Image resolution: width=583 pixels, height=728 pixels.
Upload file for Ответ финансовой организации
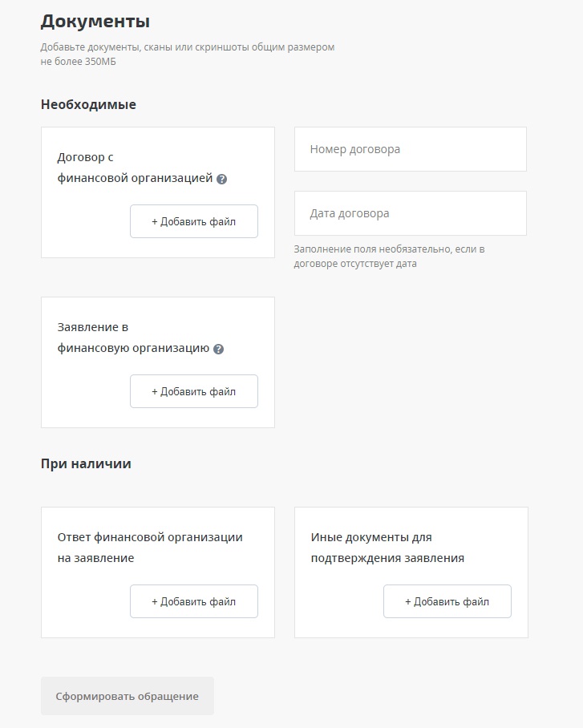(x=194, y=601)
